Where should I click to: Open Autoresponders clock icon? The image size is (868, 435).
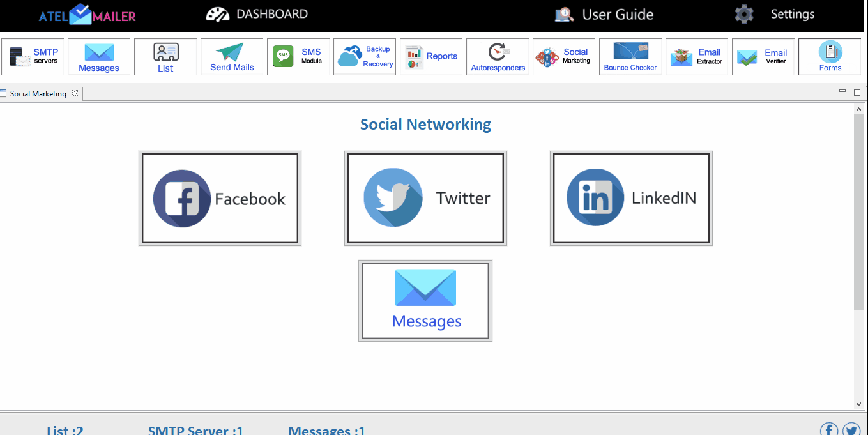(498, 57)
